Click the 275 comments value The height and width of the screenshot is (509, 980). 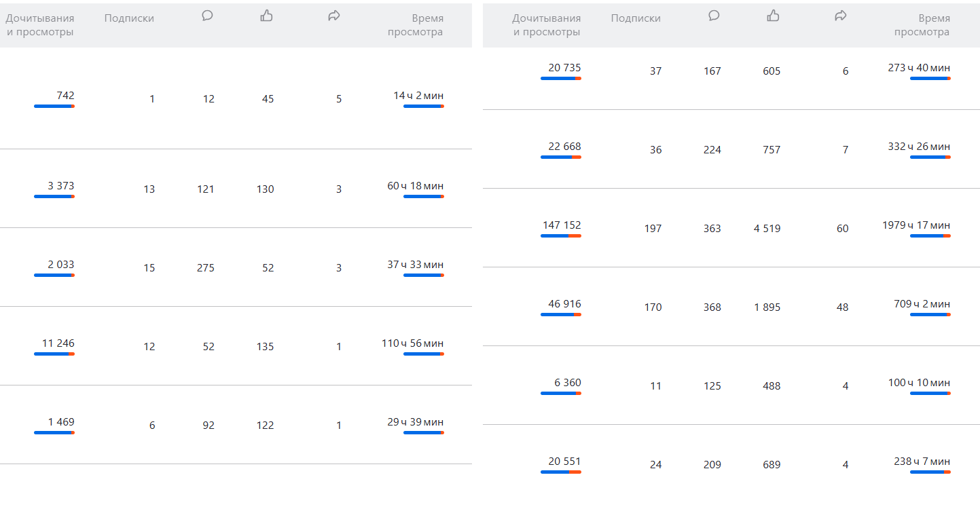click(x=205, y=268)
